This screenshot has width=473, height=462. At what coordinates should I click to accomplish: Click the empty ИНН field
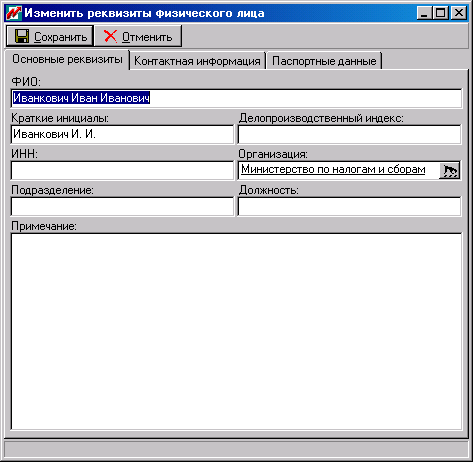[x=122, y=170]
